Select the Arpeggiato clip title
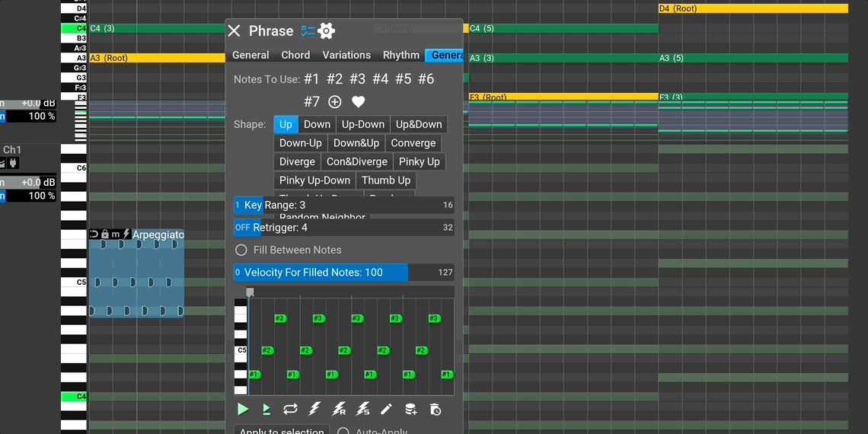This screenshot has width=868, height=434. click(x=158, y=235)
